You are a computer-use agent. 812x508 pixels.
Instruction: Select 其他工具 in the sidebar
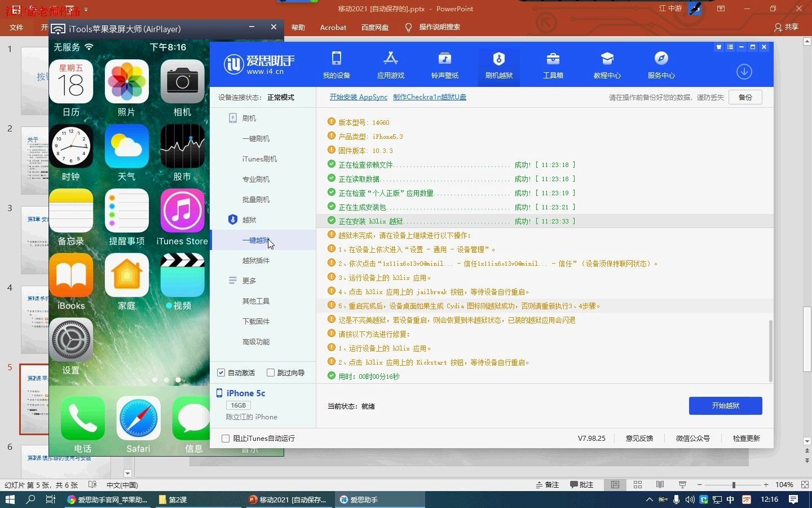pos(256,301)
